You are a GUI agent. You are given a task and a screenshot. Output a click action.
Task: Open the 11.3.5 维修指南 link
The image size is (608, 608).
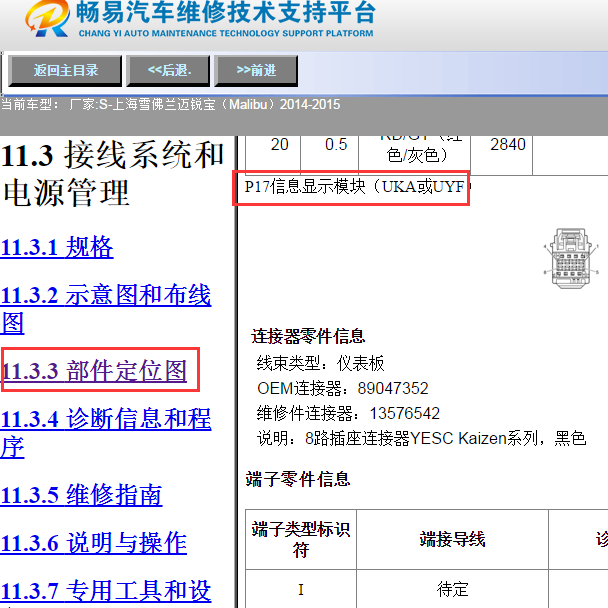point(81,494)
